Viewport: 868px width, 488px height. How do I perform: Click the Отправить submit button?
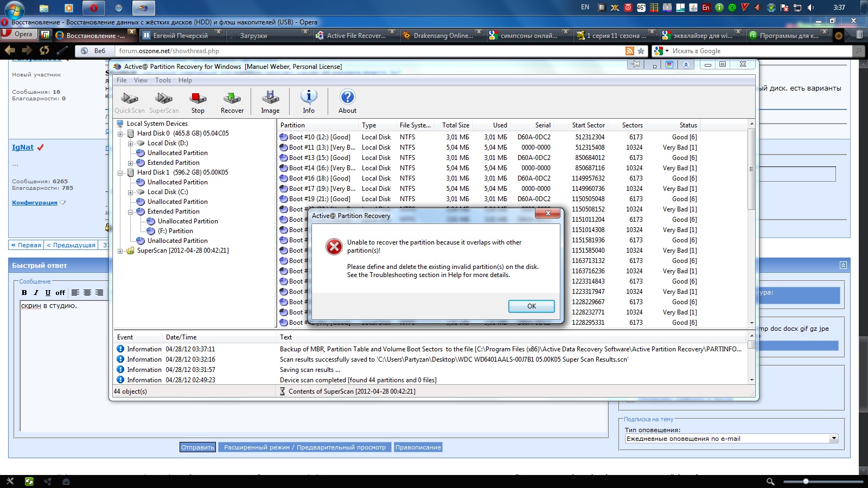pyautogui.click(x=197, y=447)
